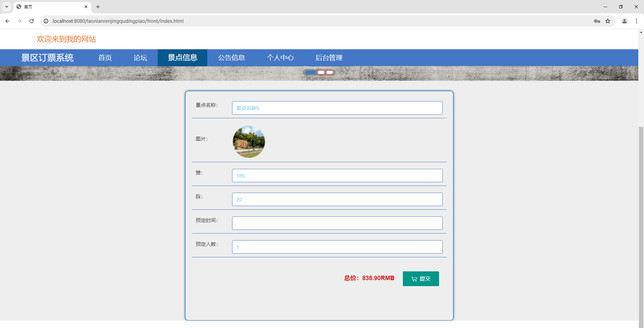Select the 首页 browser tab
The height and width of the screenshot is (328, 644).
(x=52, y=7)
